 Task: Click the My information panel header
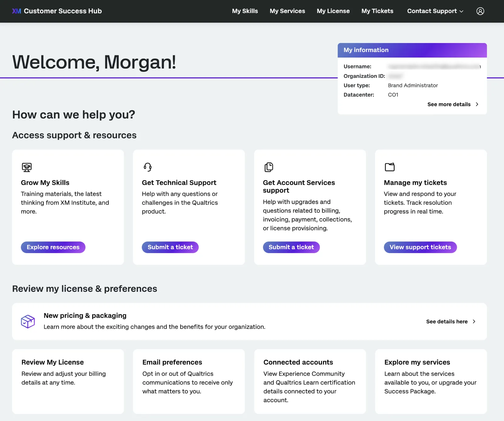[412, 50]
